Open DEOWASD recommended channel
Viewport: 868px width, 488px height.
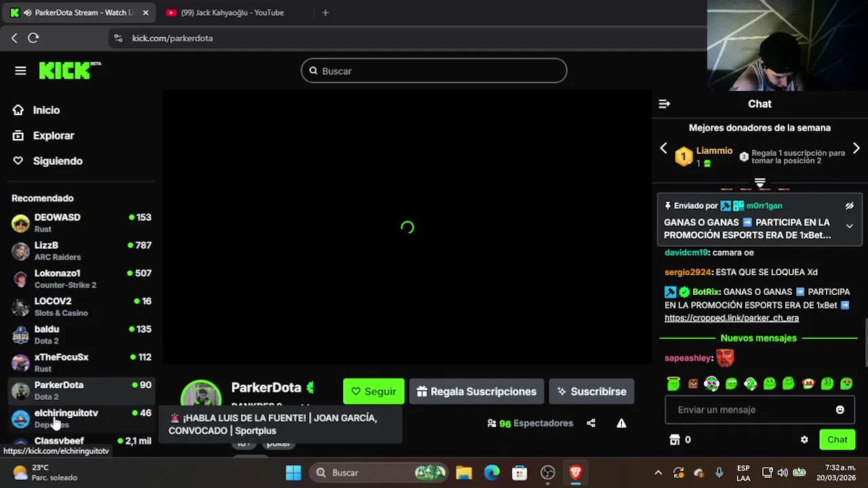81,223
